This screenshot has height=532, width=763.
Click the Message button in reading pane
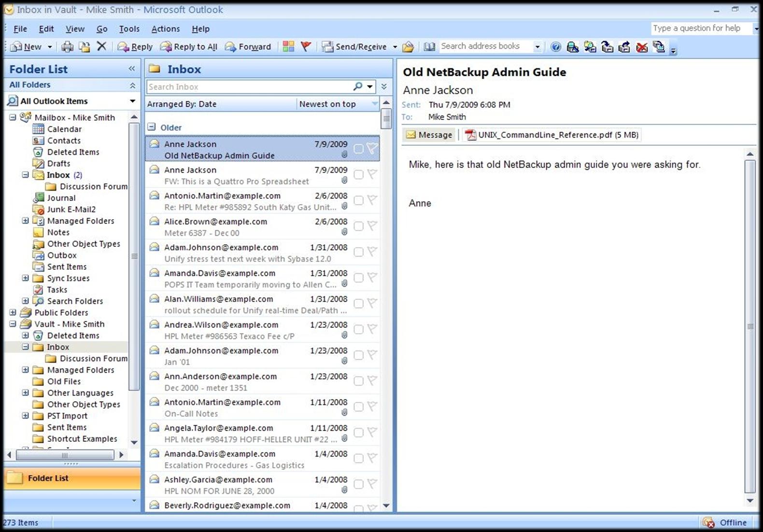[x=429, y=135]
